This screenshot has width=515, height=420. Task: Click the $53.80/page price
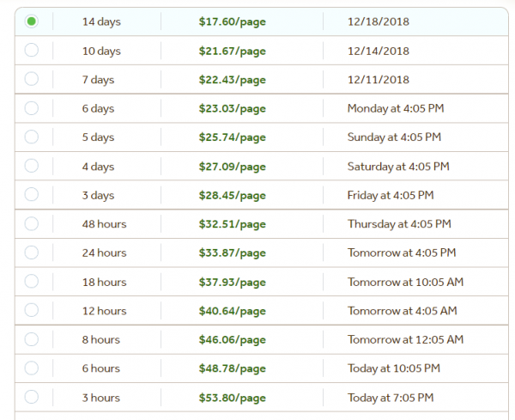click(x=232, y=398)
